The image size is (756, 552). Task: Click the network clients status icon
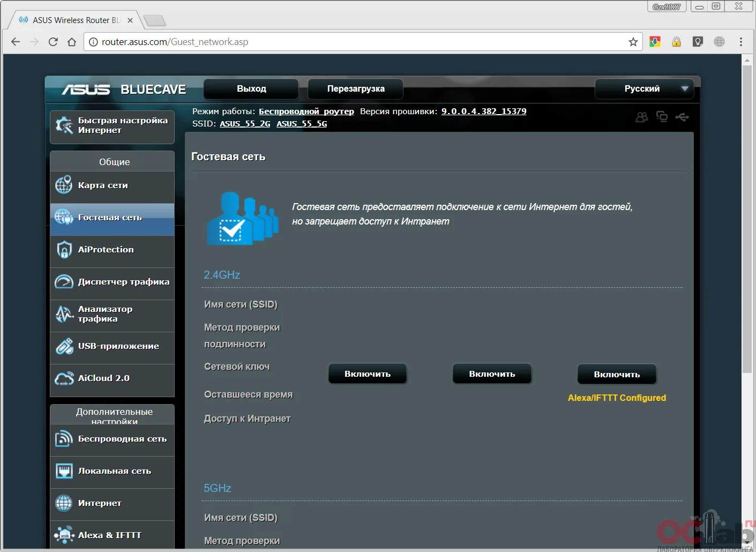[x=662, y=117]
